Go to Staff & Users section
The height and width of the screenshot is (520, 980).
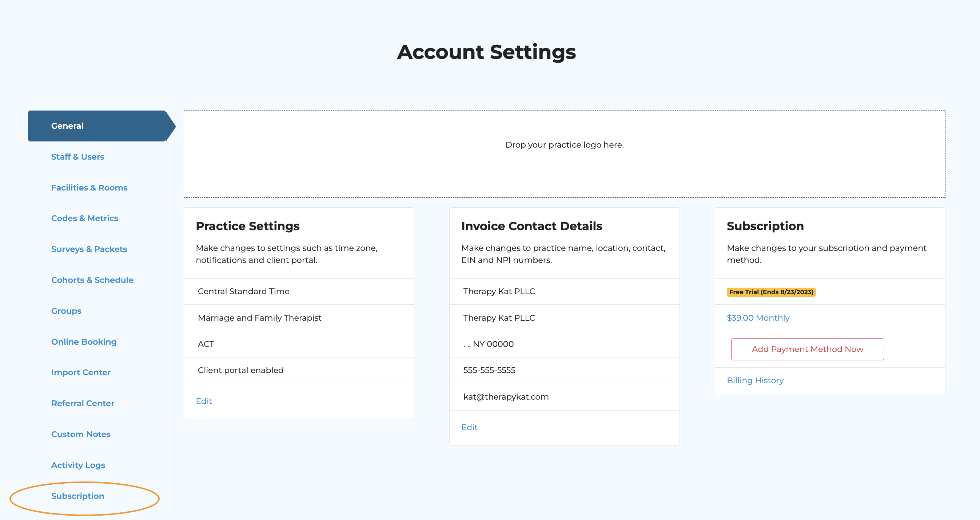(x=77, y=157)
